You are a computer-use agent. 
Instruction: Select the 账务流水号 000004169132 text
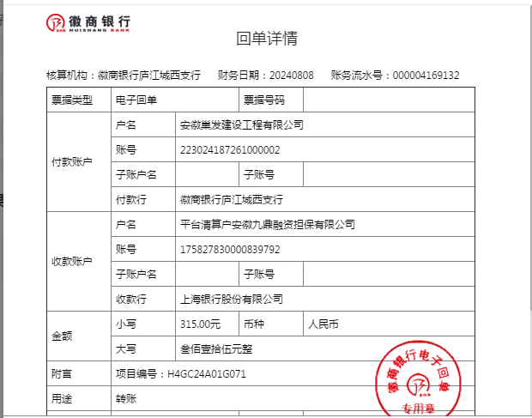[x=395, y=76]
